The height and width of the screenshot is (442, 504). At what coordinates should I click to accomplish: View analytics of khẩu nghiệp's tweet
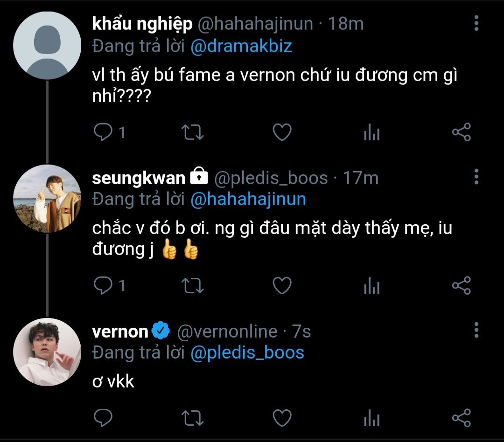[x=371, y=133]
